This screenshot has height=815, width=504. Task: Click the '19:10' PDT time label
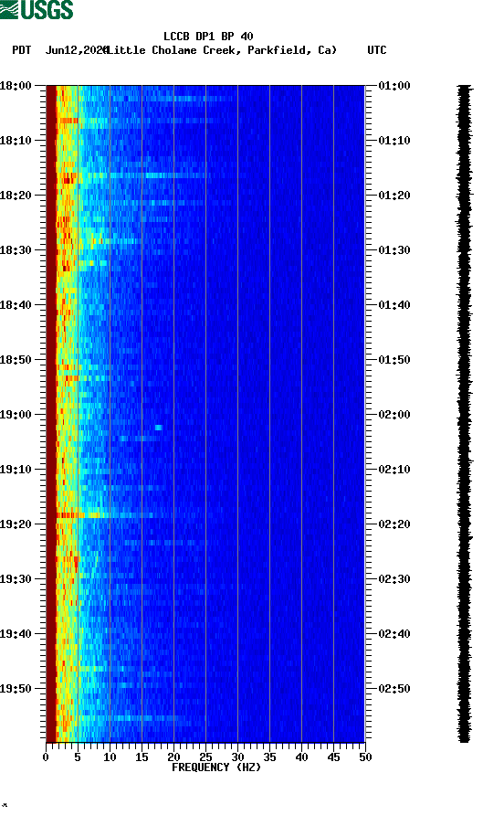click(x=16, y=470)
